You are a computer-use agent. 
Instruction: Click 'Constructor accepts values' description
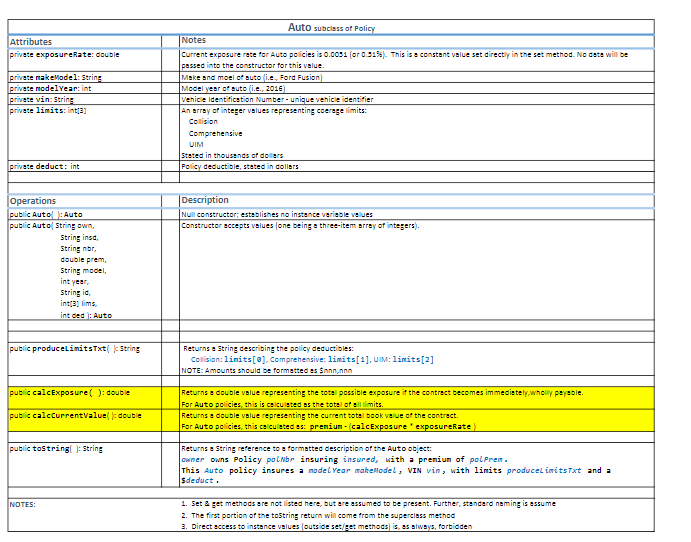tap(300, 225)
